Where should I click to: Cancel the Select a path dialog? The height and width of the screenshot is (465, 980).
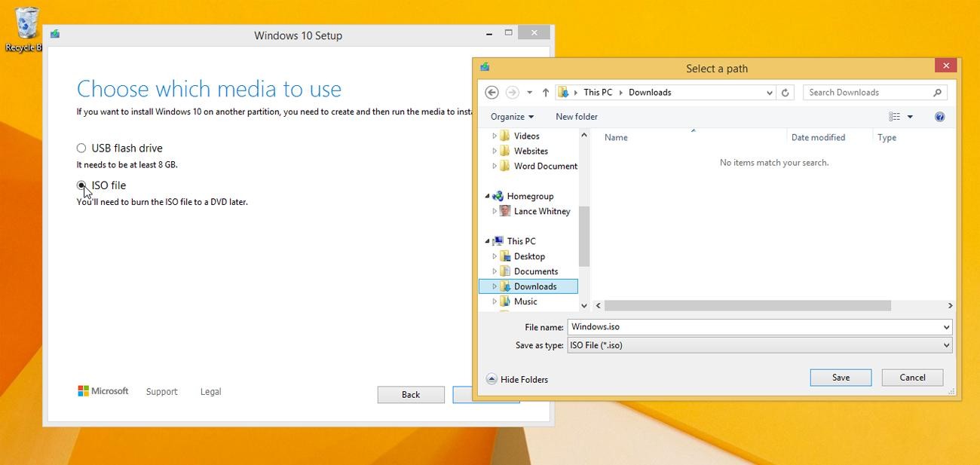(x=912, y=378)
